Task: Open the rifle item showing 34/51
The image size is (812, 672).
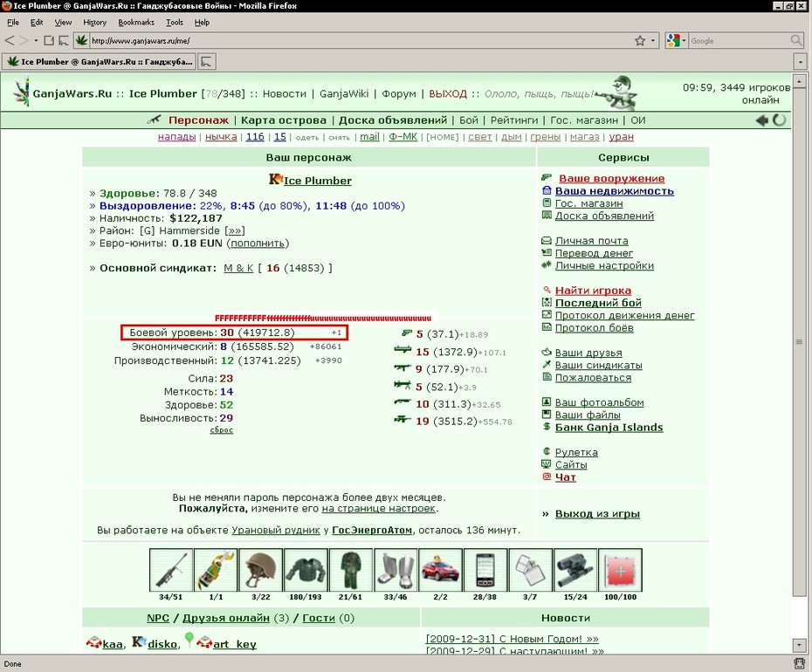Action: [171, 570]
